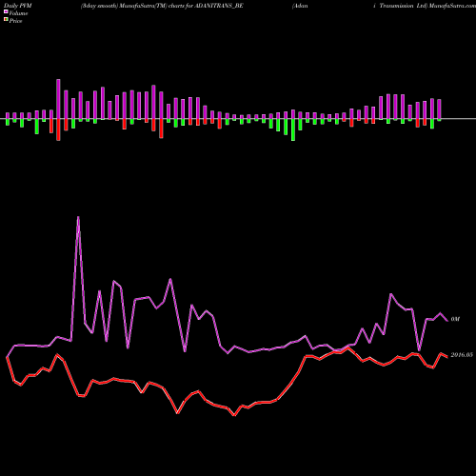This screenshot has width=476, height=476.
Task: Click the tallest magenta volume bar
Action: coord(58,99)
